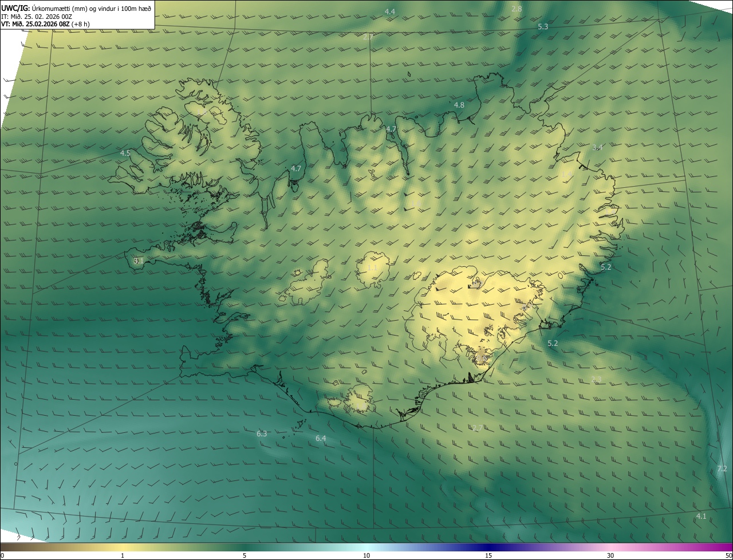The image size is (733, 560).
Task: Click the colour scale label 50
Action: [x=728, y=555]
